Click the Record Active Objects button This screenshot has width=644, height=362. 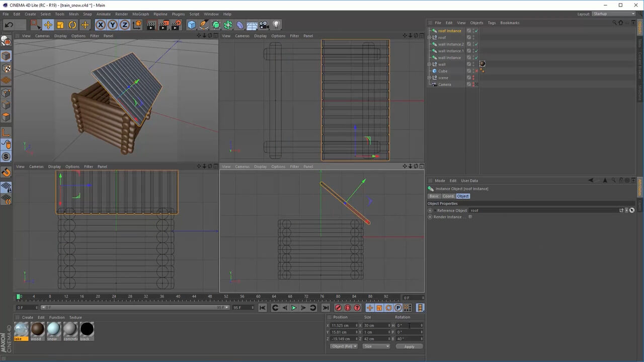tap(338, 308)
